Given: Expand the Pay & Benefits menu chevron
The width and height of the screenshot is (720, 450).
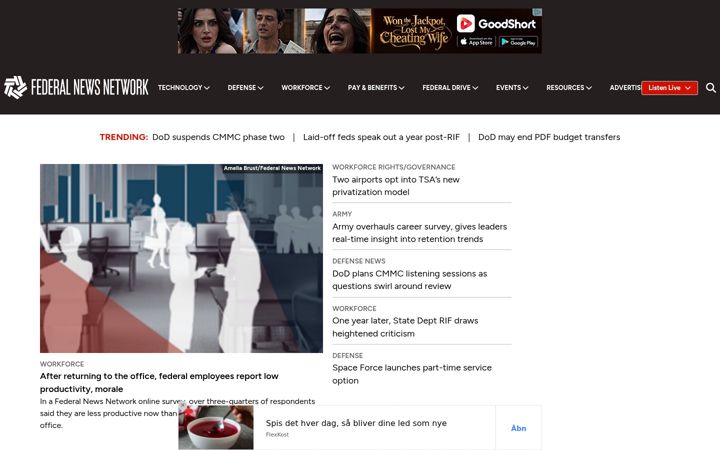Looking at the screenshot, I should coord(402,88).
